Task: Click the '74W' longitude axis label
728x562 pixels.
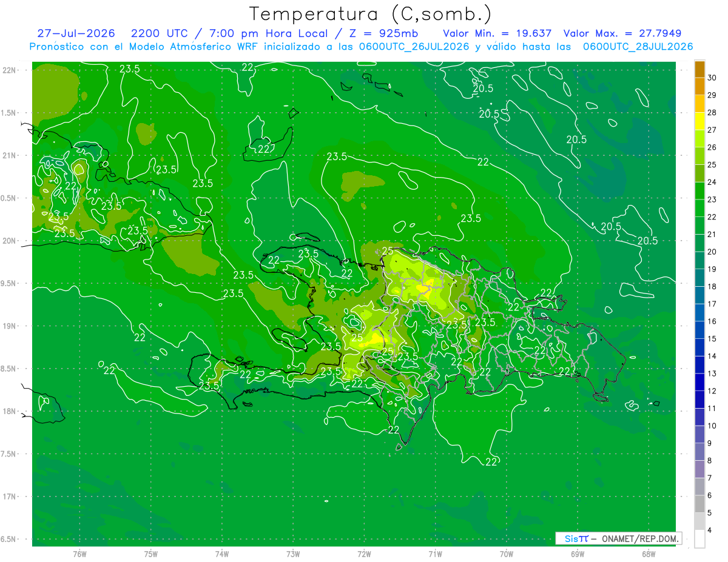Action: pyautogui.click(x=222, y=554)
